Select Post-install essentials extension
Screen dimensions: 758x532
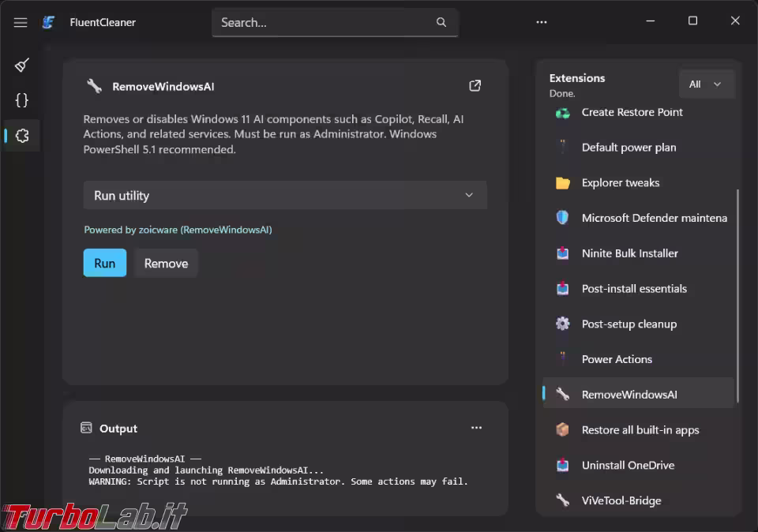point(639,288)
